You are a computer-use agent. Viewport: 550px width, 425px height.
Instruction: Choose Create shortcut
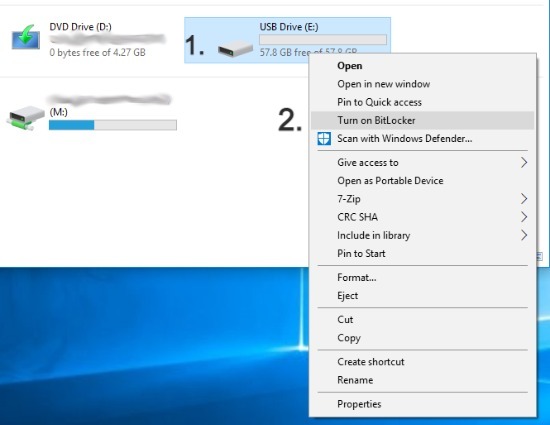(x=422, y=362)
